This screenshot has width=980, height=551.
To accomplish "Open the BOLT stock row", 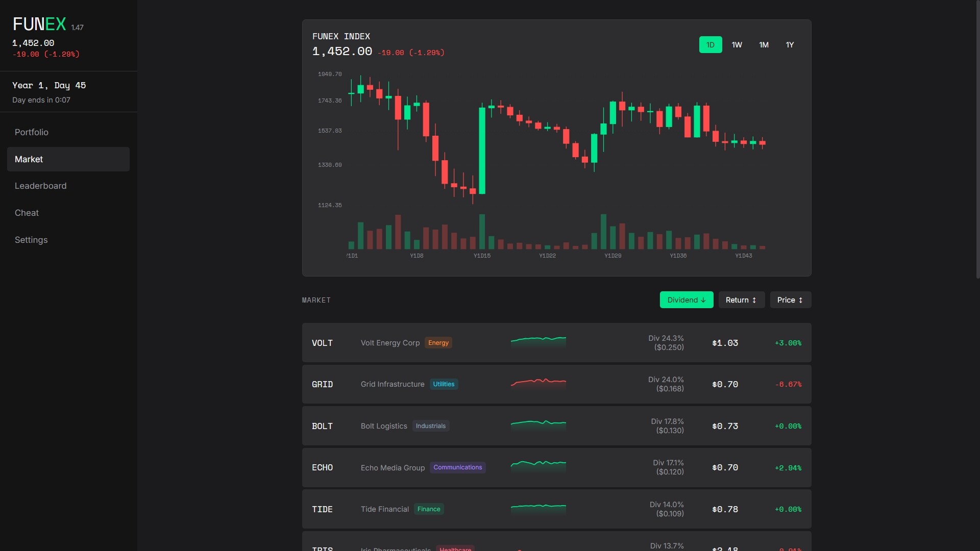I will [556, 426].
